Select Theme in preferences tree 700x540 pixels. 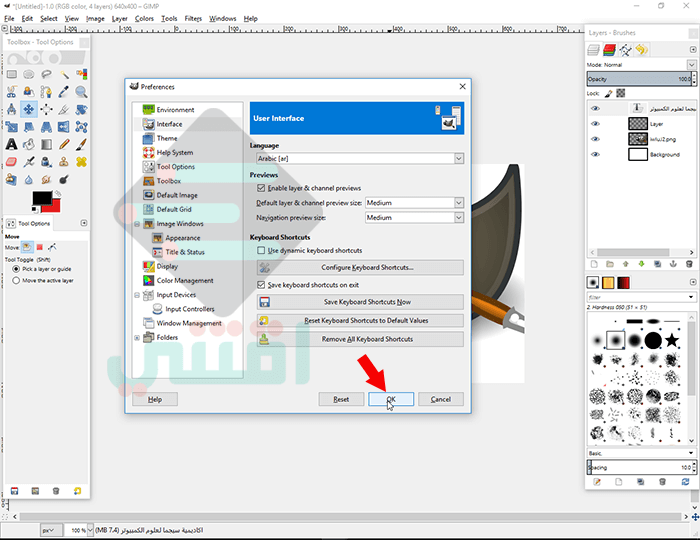coord(167,138)
